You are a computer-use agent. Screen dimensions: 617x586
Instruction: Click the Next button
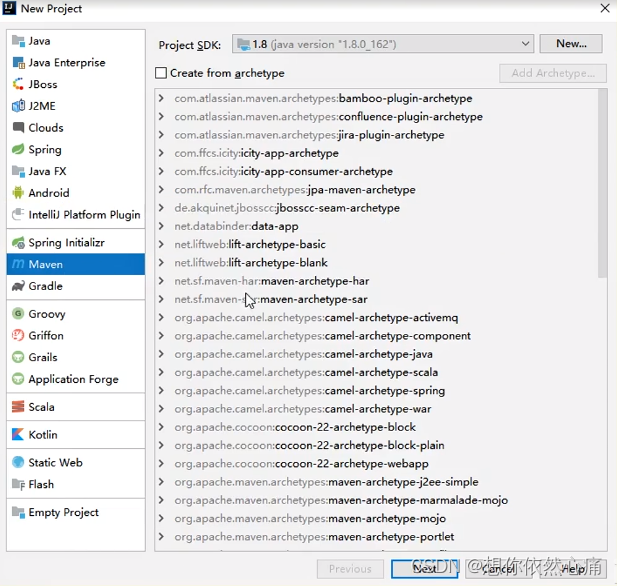coord(425,569)
